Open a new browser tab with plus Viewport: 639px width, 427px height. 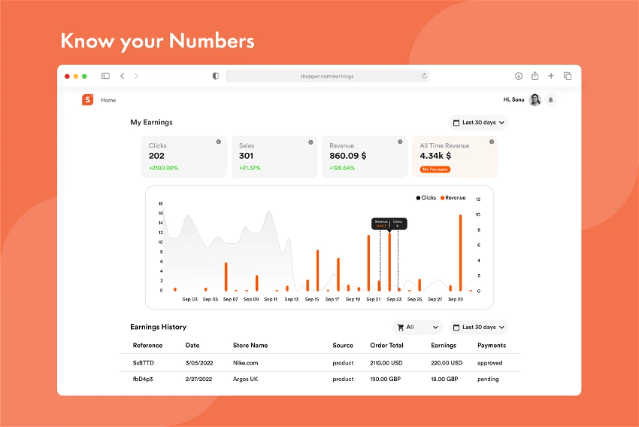click(551, 76)
